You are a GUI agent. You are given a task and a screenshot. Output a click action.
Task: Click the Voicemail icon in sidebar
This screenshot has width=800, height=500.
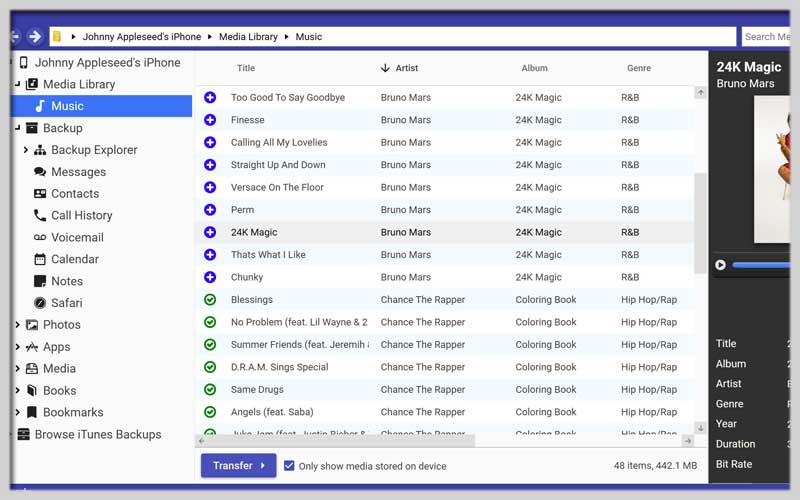(x=40, y=237)
